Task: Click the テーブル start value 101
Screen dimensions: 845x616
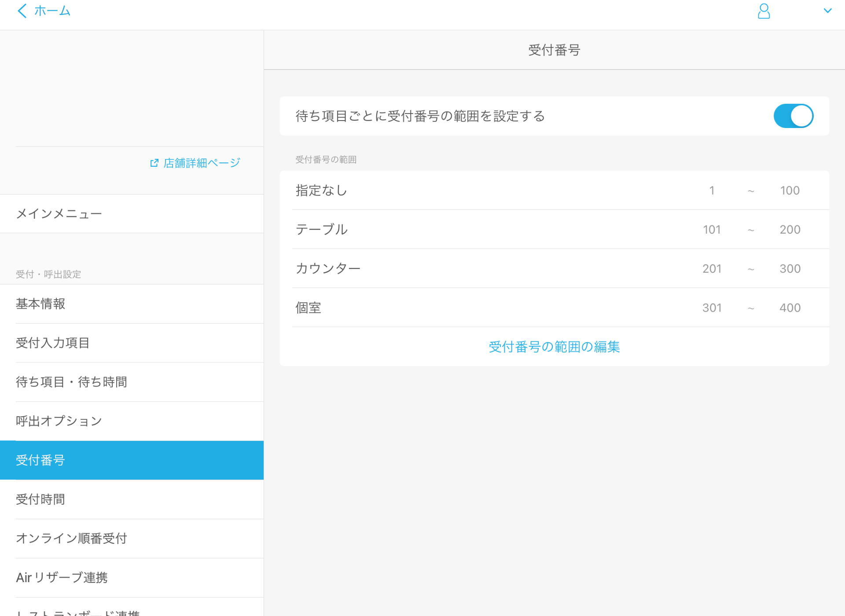Action: pyautogui.click(x=711, y=229)
